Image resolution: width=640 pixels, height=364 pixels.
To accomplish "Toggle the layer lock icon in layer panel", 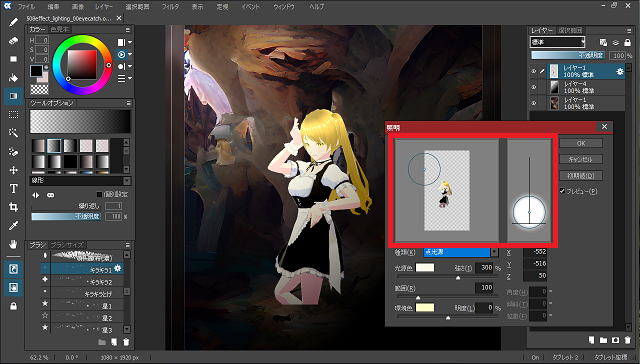I will click(627, 42).
